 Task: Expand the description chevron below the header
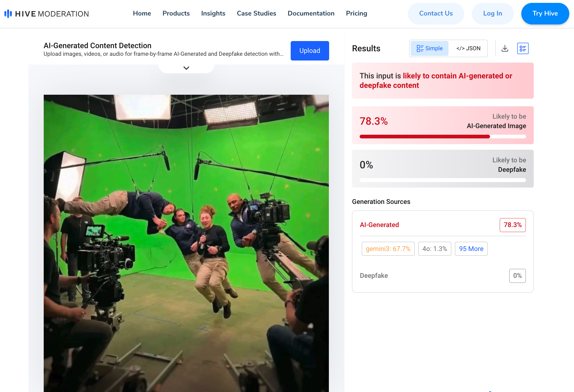(186, 68)
